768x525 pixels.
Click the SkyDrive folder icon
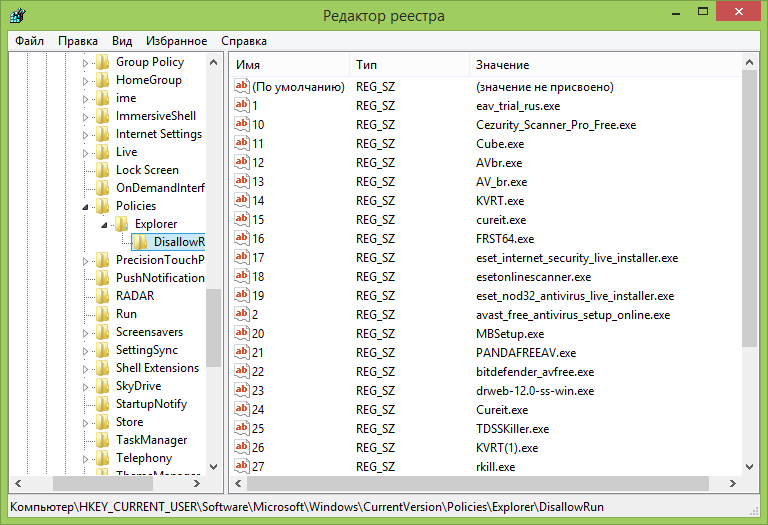103,386
